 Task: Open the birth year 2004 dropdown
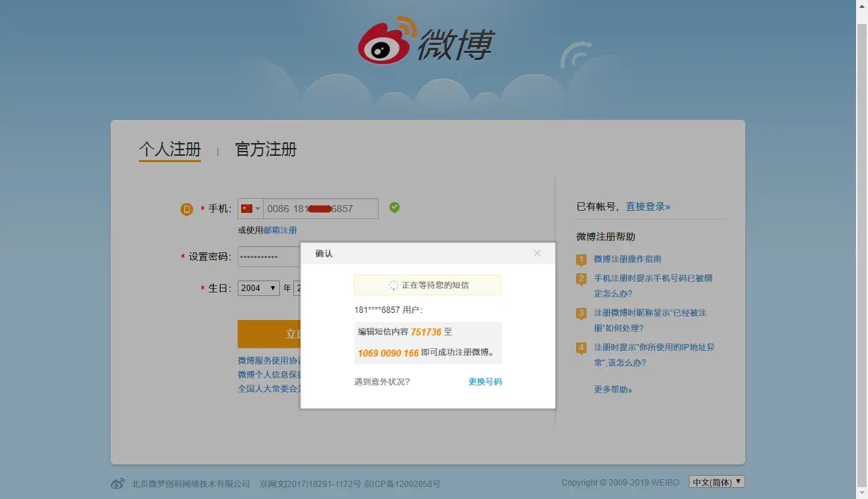(x=259, y=288)
